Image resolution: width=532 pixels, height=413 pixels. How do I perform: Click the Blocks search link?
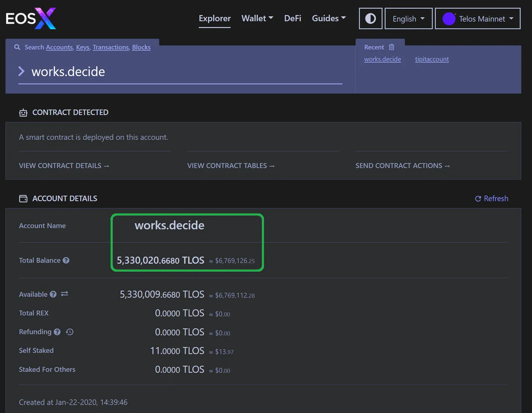click(x=141, y=47)
